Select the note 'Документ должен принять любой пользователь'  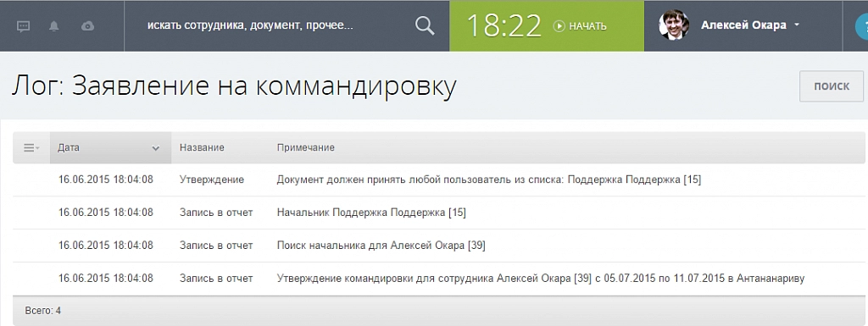[489, 180]
